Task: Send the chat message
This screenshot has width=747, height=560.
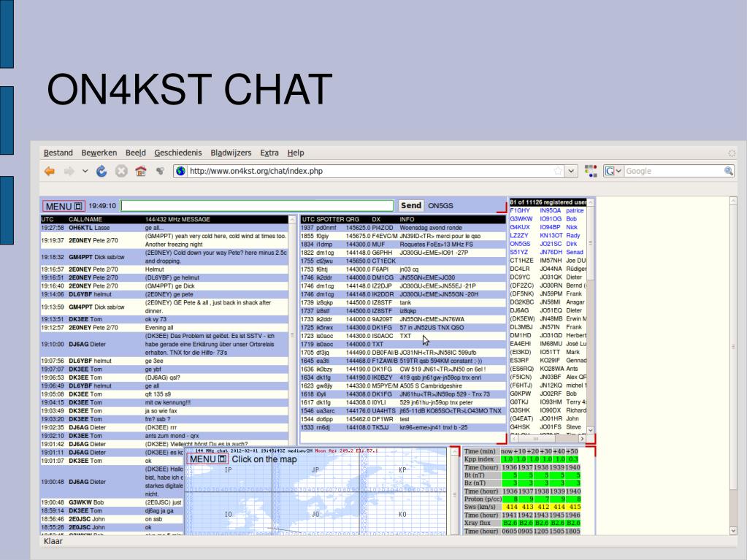Action: [410, 206]
